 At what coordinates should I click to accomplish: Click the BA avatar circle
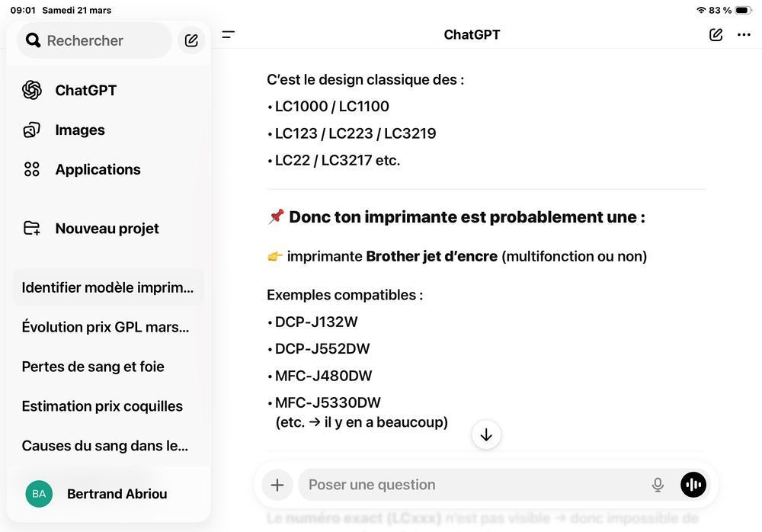[39, 494]
